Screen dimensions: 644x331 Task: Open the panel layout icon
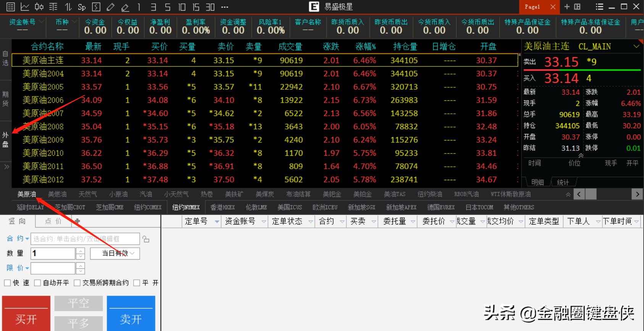[x=577, y=6]
